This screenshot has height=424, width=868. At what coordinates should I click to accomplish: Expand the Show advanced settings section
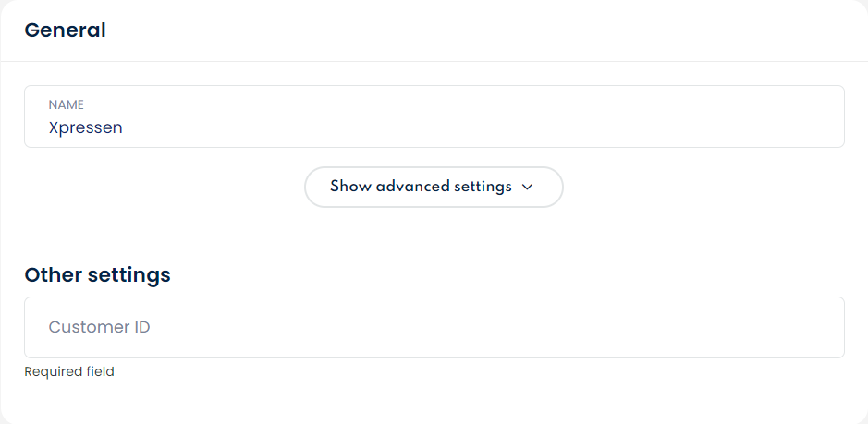click(433, 187)
